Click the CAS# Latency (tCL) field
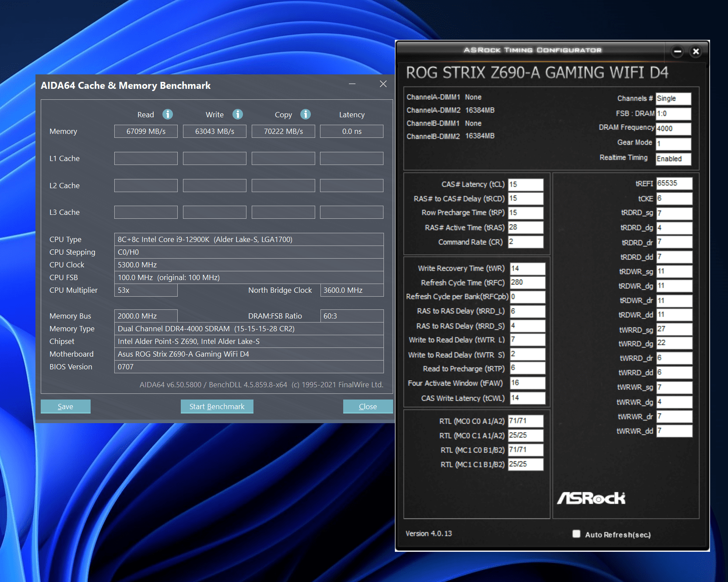 526,185
